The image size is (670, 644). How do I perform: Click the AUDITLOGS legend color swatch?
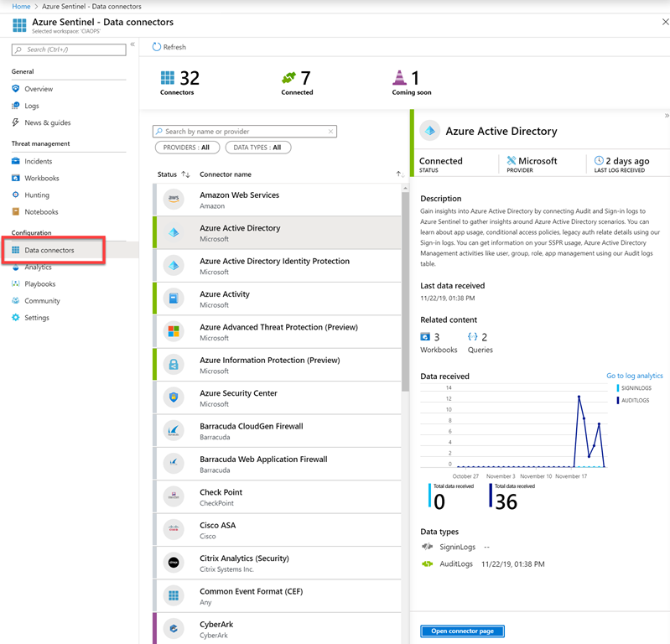tap(618, 401)
